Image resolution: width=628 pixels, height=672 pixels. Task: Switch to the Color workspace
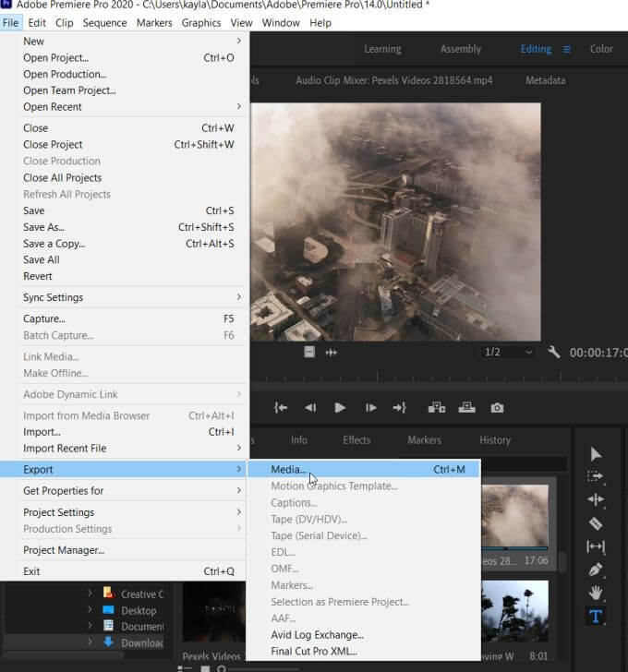601,49
